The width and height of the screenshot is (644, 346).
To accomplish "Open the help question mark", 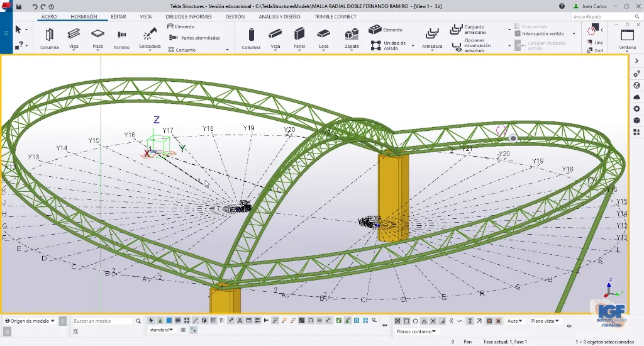I will pos(562,6).
